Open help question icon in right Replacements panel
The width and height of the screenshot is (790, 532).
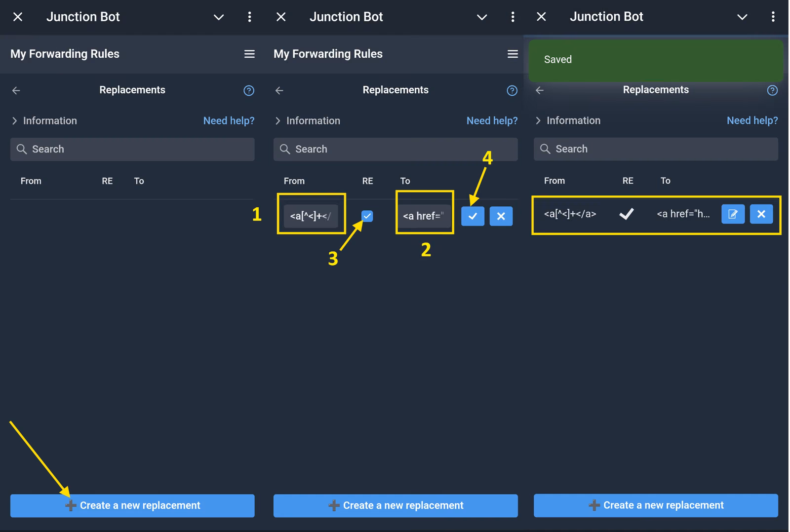tap(772, 90)
